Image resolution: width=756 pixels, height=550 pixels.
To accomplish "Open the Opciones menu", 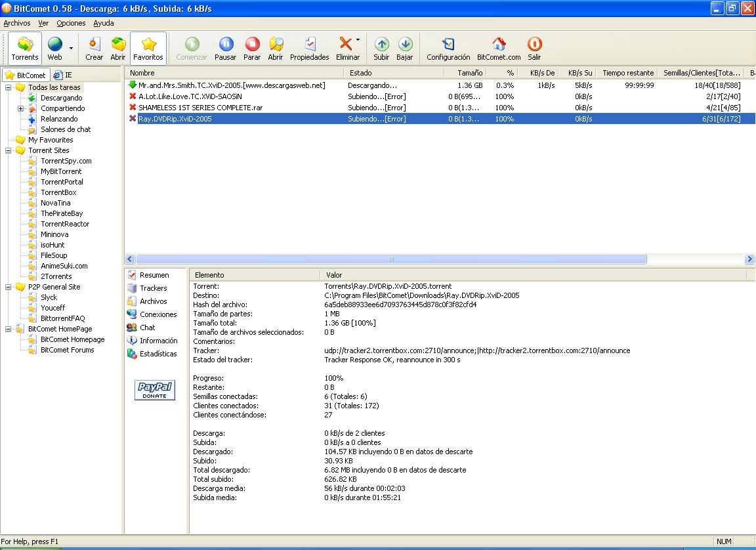I will pos(71,23).
